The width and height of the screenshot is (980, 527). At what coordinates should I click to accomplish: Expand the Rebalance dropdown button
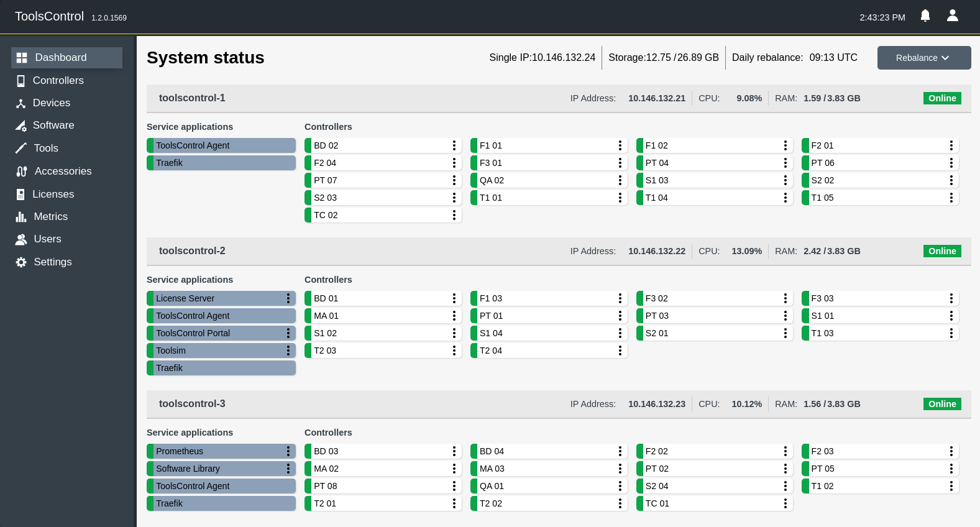tap(924, 58)
